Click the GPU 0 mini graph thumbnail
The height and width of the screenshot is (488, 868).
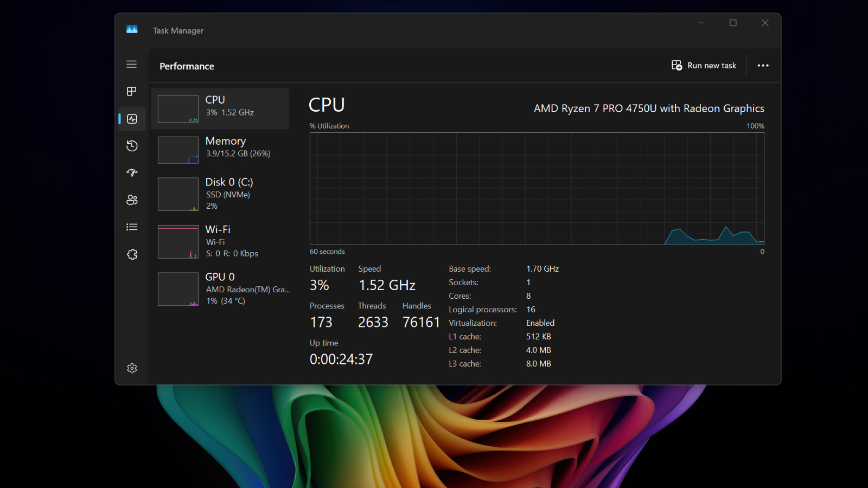178,289
